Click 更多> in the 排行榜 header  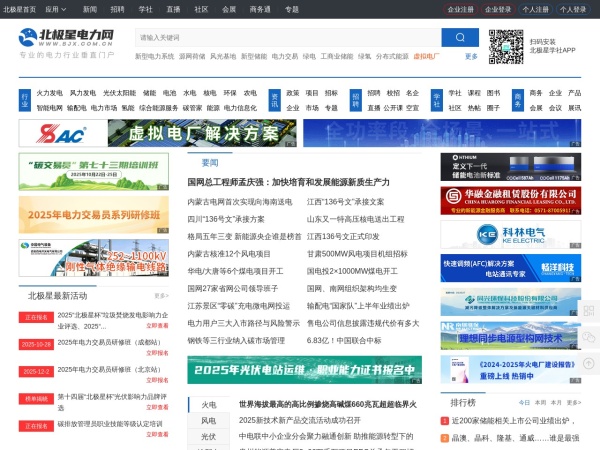click(x=574, y=403)
